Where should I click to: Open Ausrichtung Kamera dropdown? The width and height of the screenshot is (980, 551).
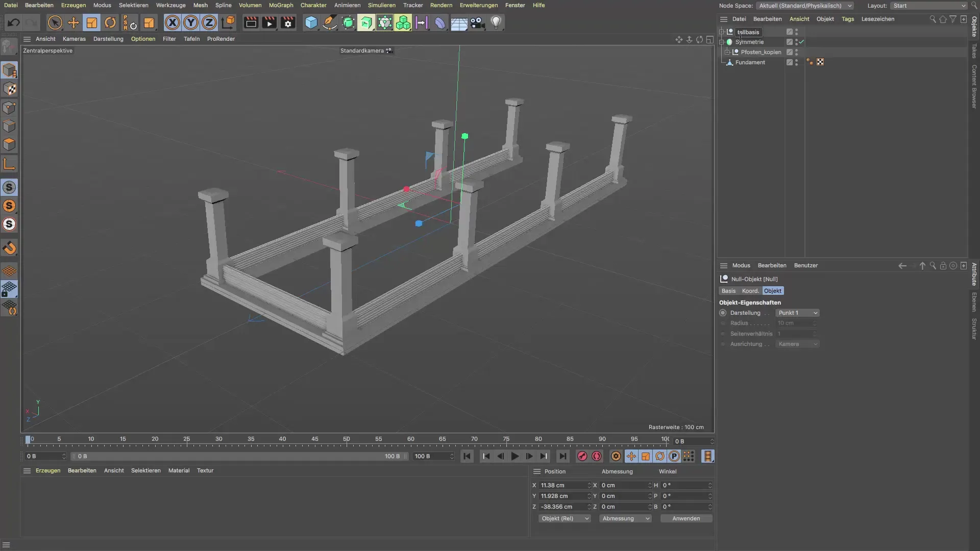(x=798, y=344)
